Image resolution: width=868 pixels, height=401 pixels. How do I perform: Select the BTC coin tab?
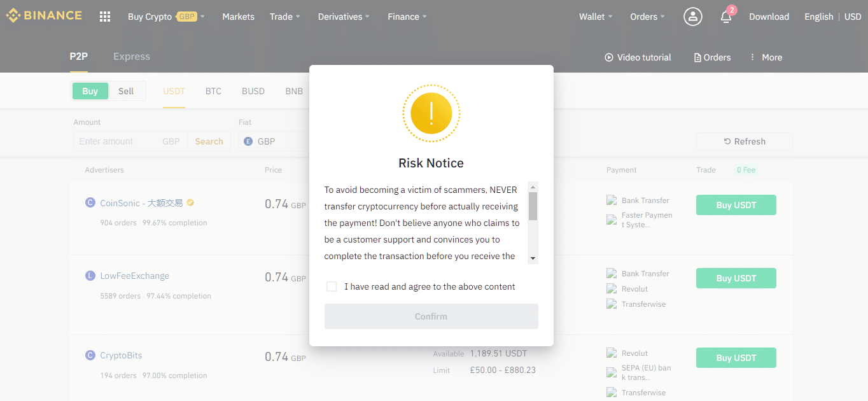click(x=213, y=91)
